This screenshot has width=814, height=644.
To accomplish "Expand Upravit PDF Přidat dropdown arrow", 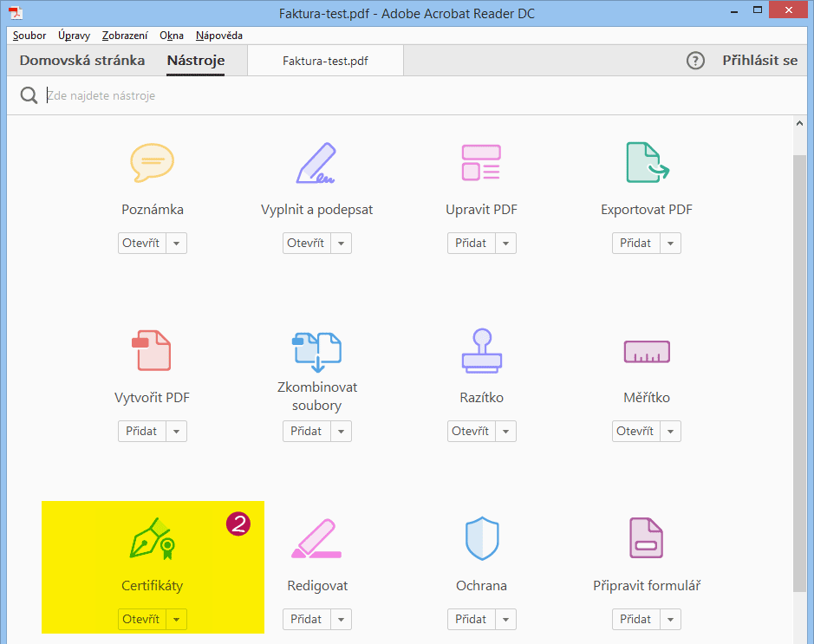I will 505,243.
